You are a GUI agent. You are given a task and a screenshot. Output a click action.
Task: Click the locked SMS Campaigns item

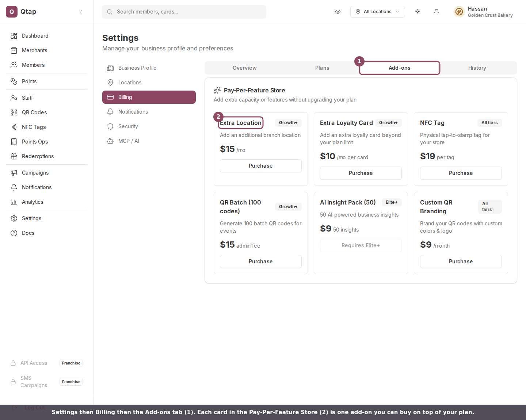click(46, 382)
